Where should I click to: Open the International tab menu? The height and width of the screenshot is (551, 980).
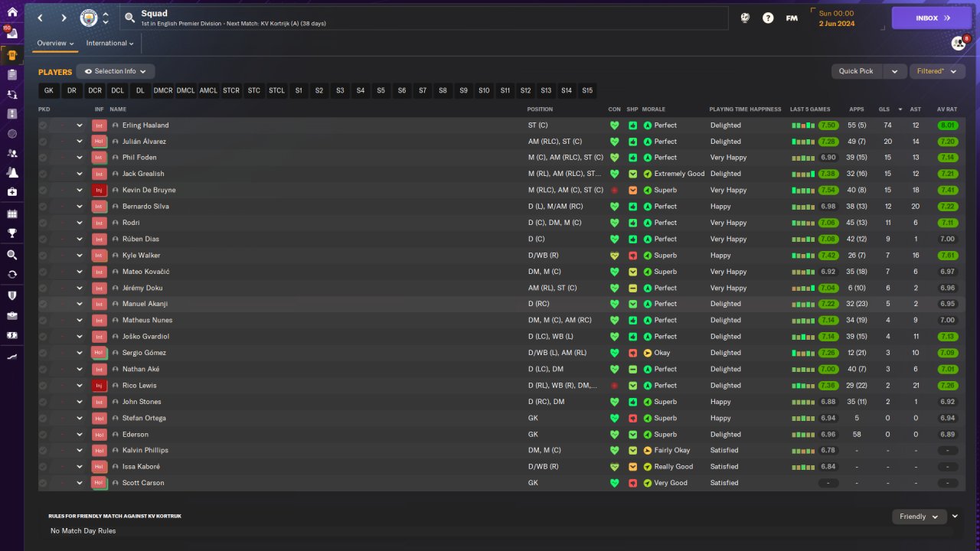(x=109, y=44)
